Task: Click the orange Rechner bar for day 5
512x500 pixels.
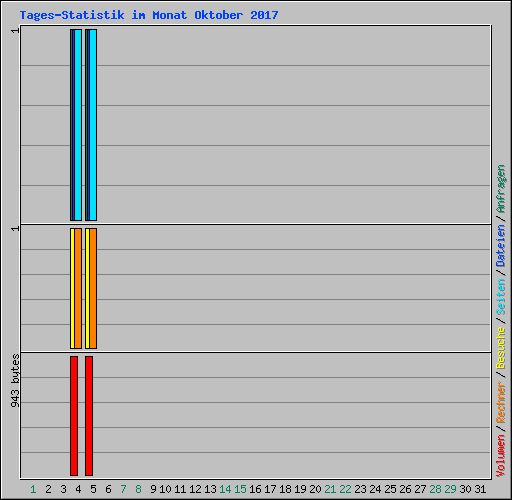Action: click(x=93, y=289)
